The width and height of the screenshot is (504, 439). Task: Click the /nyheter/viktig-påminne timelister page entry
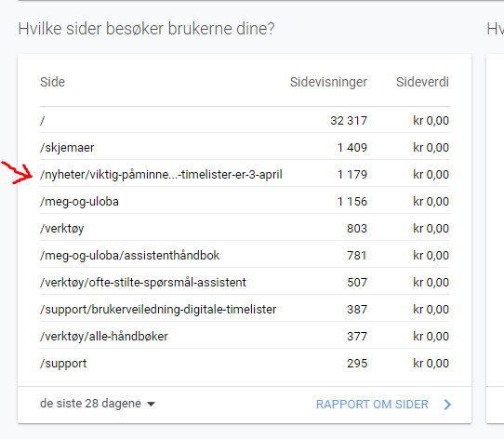tap(161, 175)
